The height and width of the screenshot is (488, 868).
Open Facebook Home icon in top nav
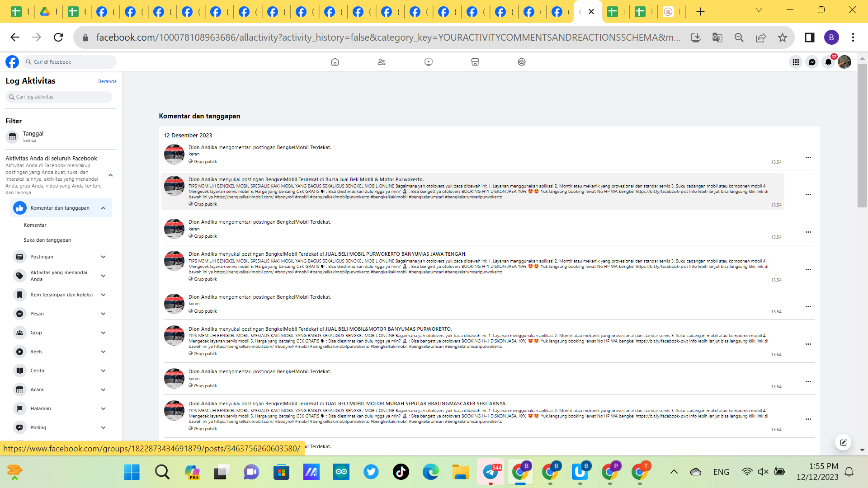click(335, 62)
